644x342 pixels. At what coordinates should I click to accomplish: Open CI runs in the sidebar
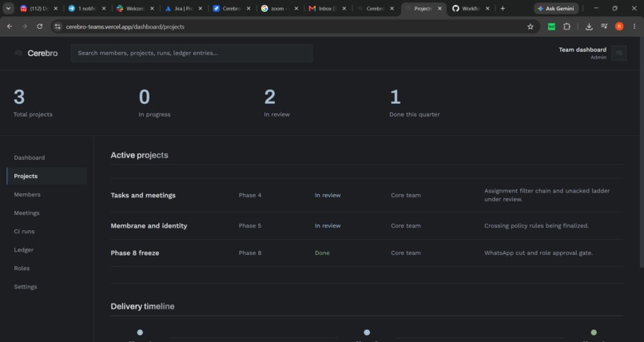[x=24, y=232]
